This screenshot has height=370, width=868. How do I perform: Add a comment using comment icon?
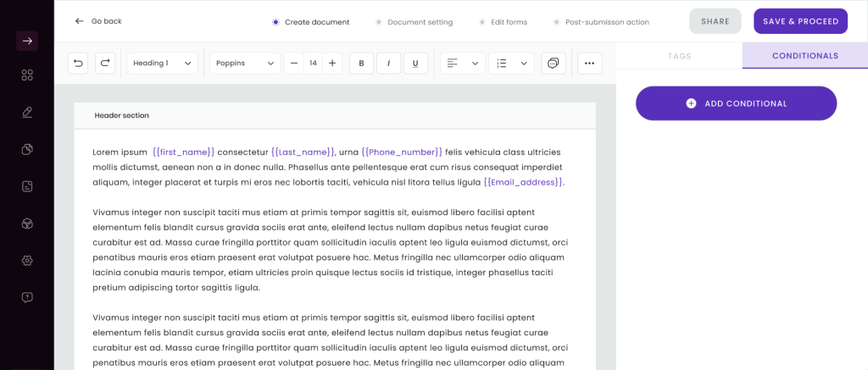tap(553, 64)
